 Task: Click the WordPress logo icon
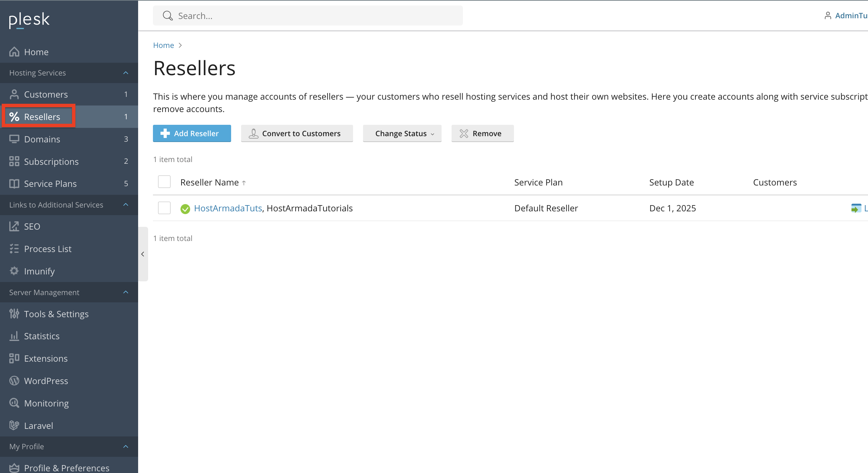14,381
